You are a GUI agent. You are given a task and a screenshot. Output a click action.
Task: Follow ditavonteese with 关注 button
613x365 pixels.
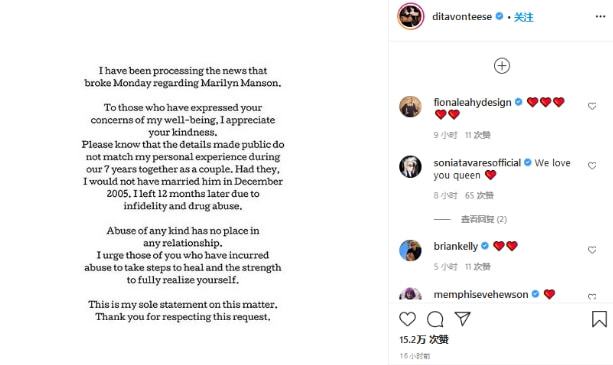coord(523,17)
